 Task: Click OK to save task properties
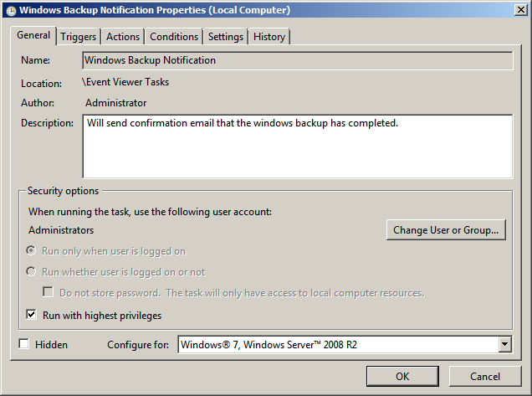[x=402, y=376]
